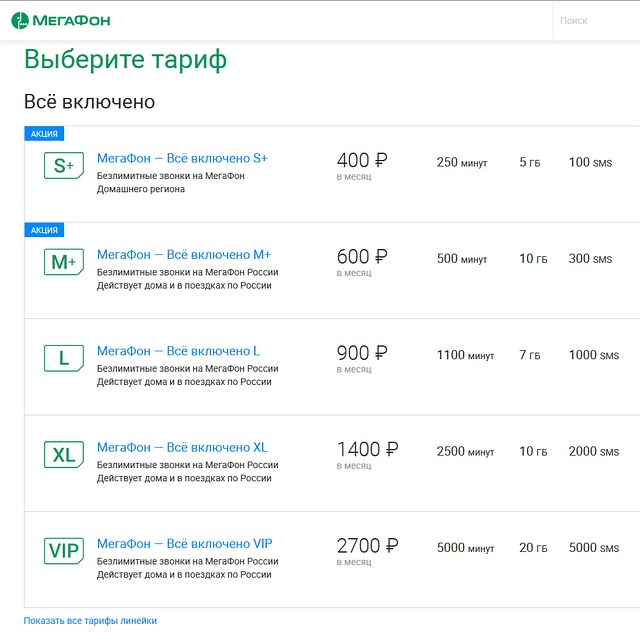Open МегаФон – Всё включено S+ link

182,158
